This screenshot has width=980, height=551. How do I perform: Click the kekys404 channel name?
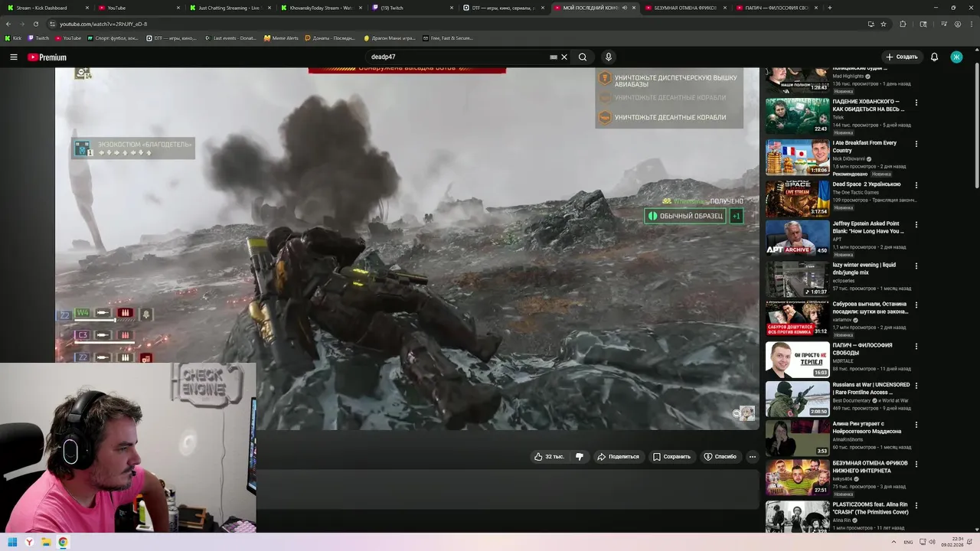pos(842,479)
